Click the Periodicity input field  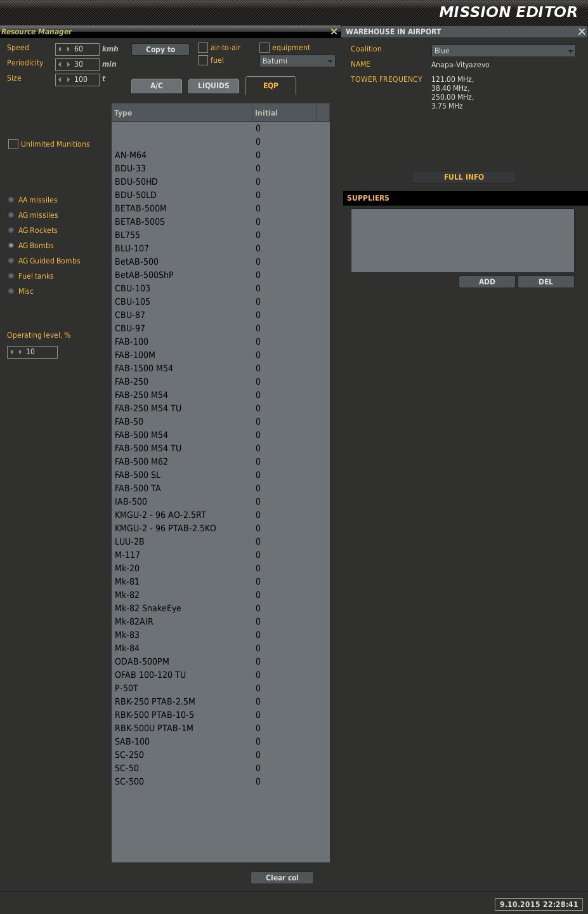click(77, 64)
